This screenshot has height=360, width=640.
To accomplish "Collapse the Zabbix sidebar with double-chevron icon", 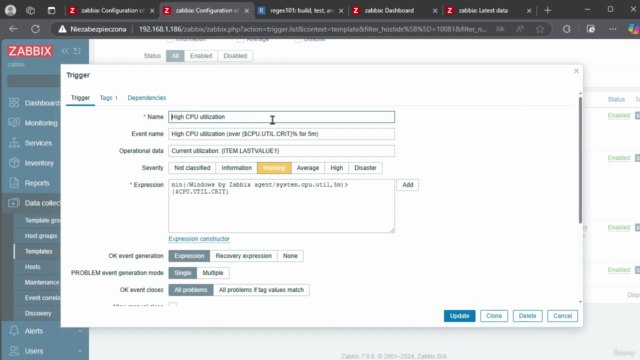I will 65,51.
